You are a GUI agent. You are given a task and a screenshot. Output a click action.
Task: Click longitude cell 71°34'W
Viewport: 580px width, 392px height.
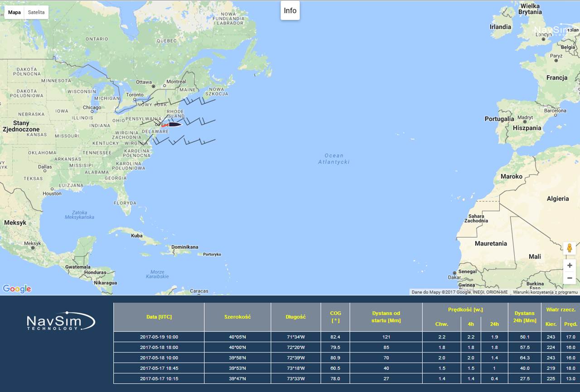[x=295, y=337]
